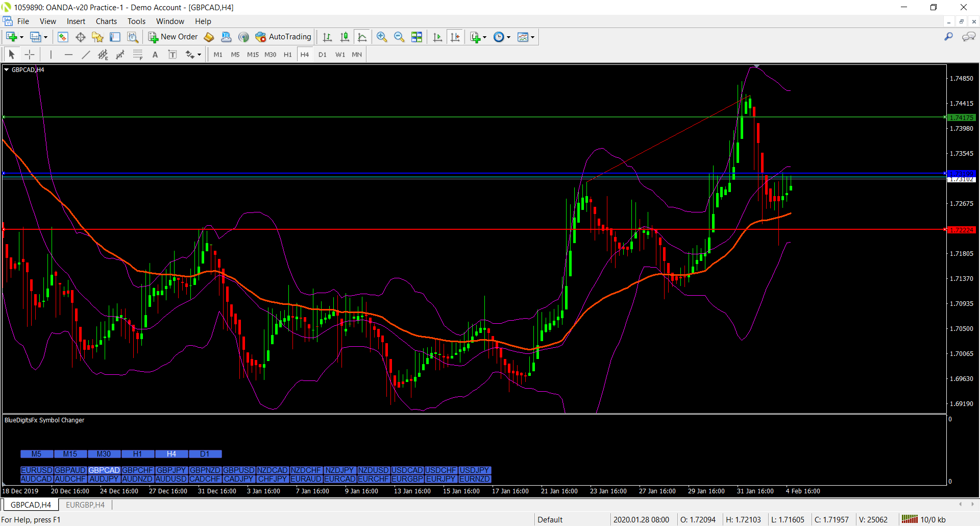Viewport: 980px width, 526px height.
Task: Select the trendline drawing tool
Action: (86, 55)
